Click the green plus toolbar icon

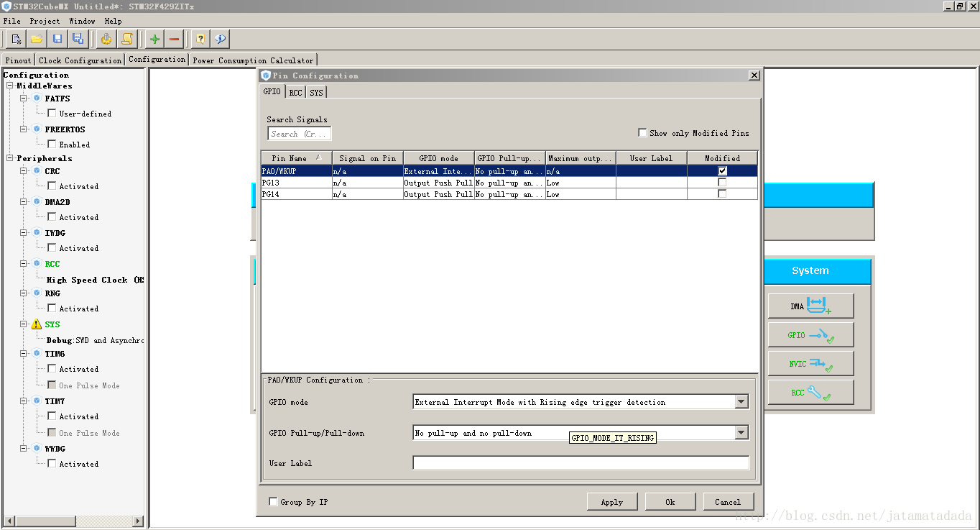click(x=154, y=39)
